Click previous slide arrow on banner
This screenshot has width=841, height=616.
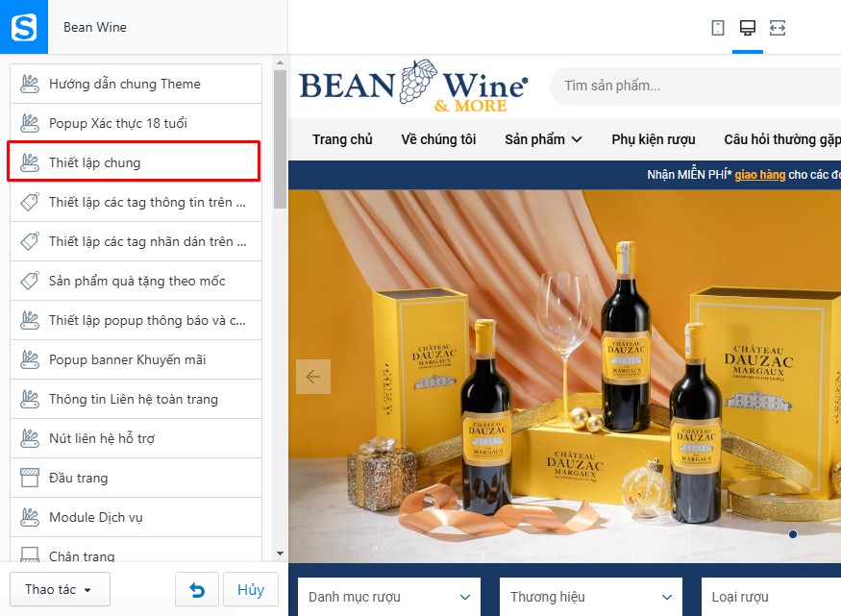[313, 377]
